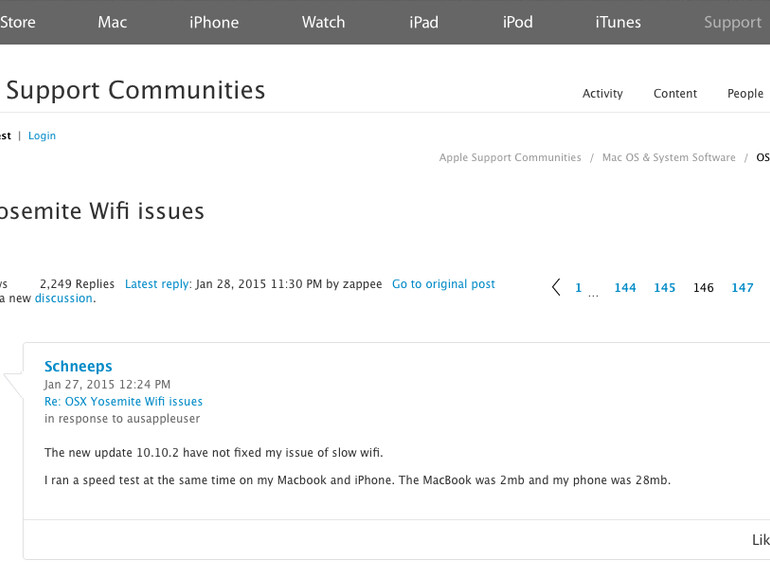Open page 145 of replies
The height and width of the screenshot is (578, 770).
(x=665, y=288)
